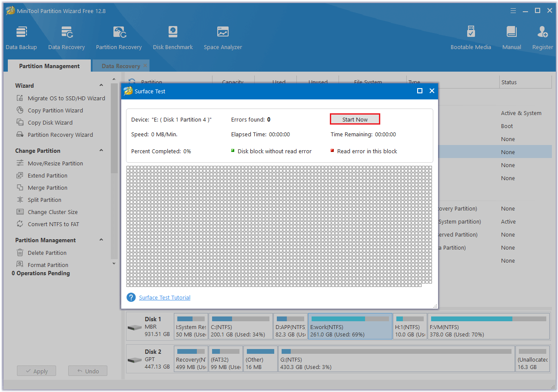Click the Boot status cell
558x392 pixels.
507,126
